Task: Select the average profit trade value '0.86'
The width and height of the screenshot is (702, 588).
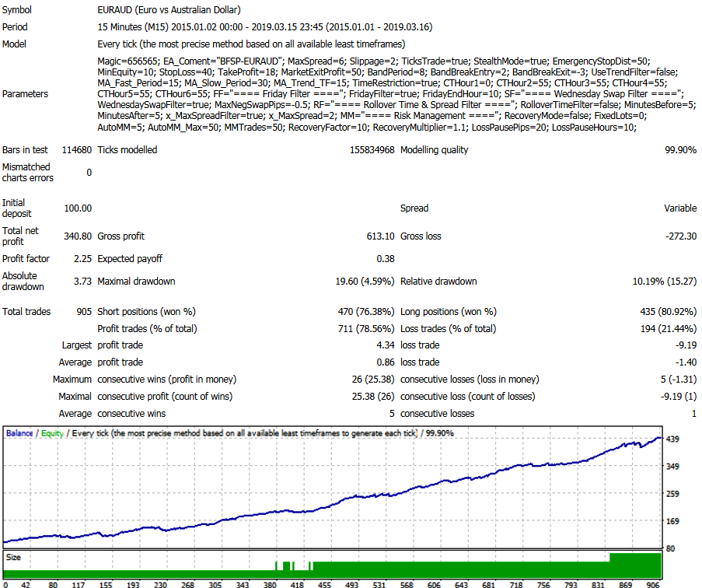Action: tap(386, 362)
